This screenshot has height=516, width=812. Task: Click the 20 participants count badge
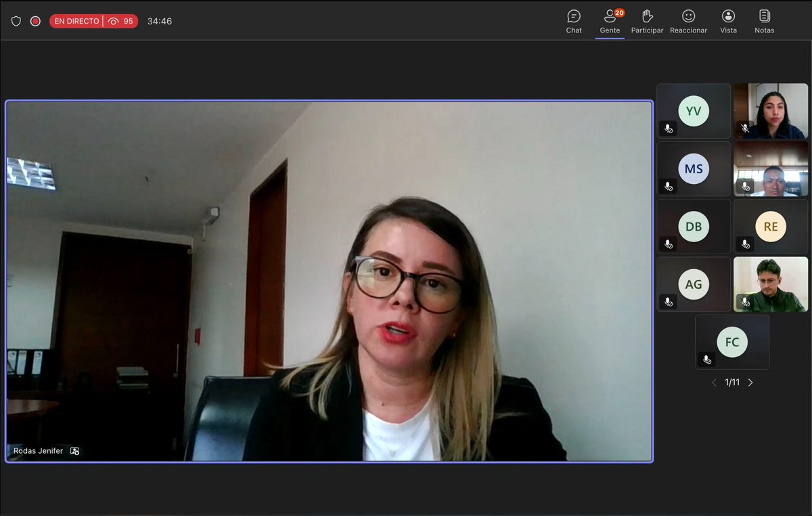pos(619,13)
